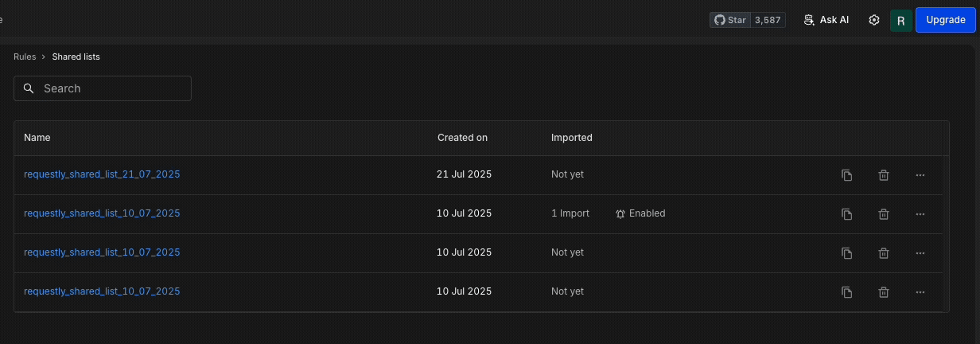Copy link for the 21_07_2025 shared list
The width and height of the screenshot is (980, 344).
(x=847, y=175)
